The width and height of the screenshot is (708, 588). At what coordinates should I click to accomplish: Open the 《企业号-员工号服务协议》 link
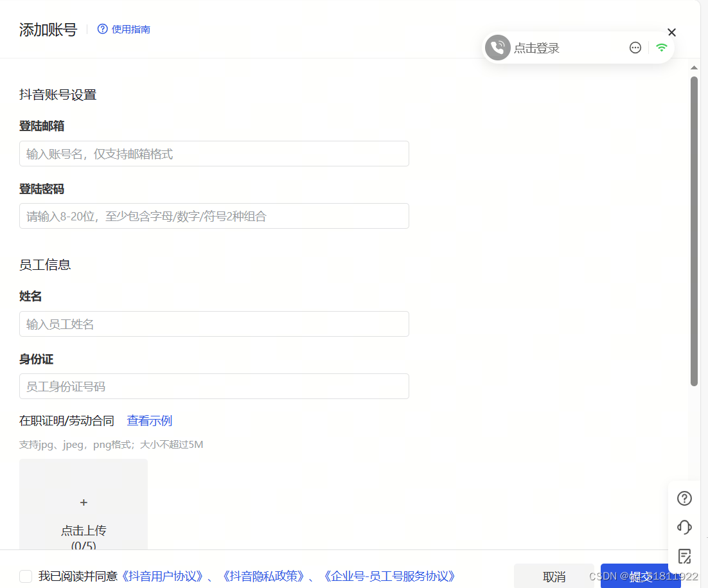389,576
